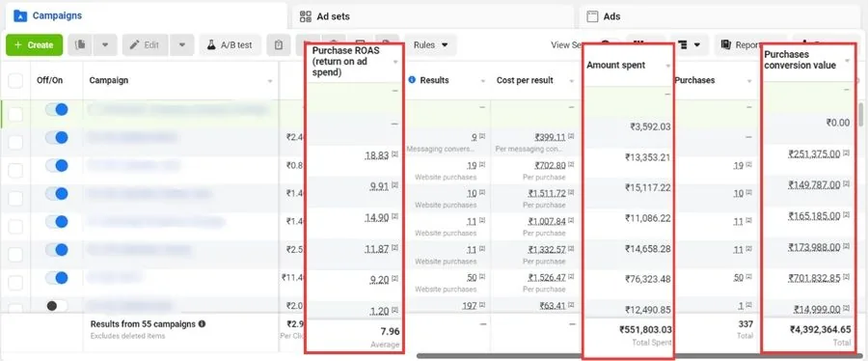Open the dropdown arrow beside Edit
Screen dimensions: 868x361
tap(182, 45)
